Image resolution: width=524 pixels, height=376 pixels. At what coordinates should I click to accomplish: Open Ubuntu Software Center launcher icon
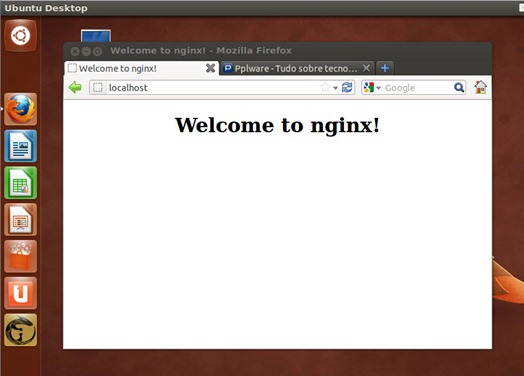click(20, 256)
